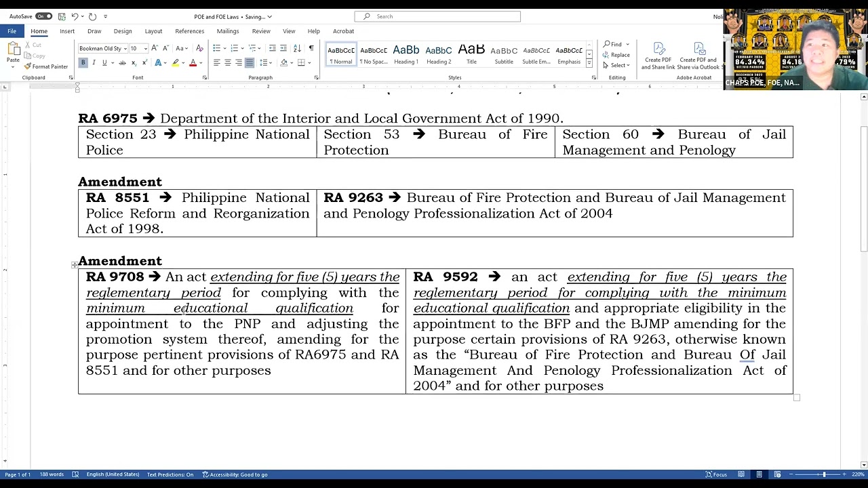Increase font size with the Grow Font icon
Viewport: 868px width, 488px height.
pyautogui.click(x=155, y=48)
